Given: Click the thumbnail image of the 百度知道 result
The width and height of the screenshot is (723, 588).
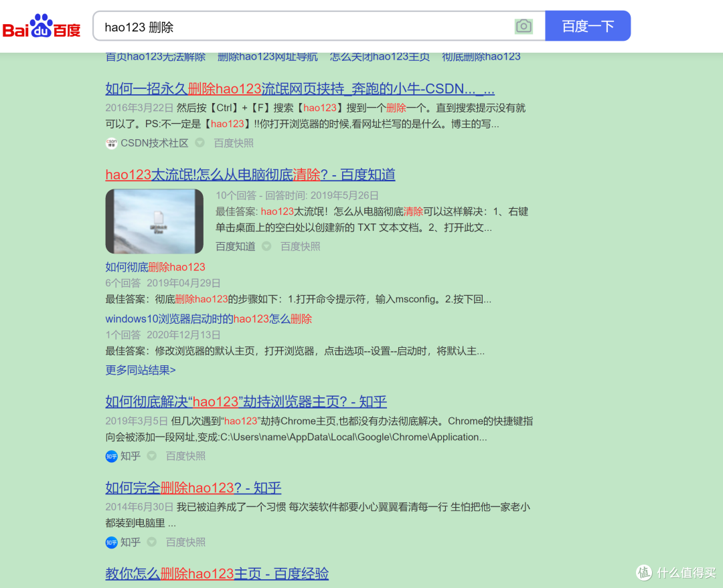Looking at the screenshot, I should click(154, 221).
